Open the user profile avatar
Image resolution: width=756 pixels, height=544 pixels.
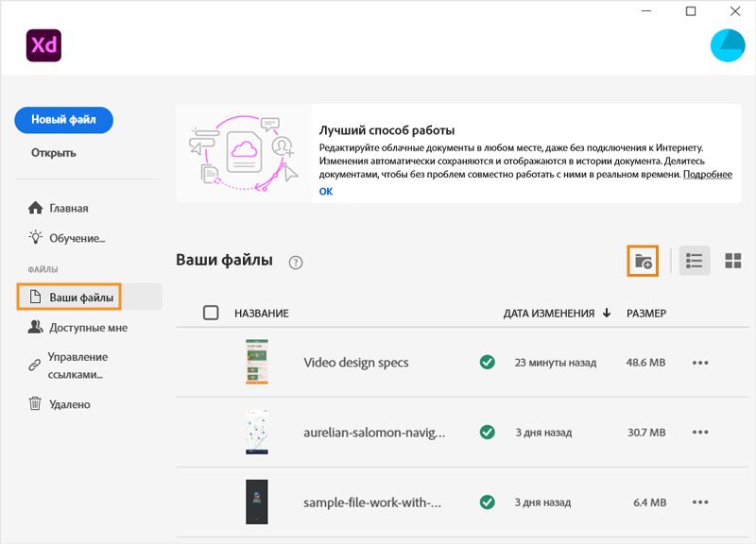[727, 46]
